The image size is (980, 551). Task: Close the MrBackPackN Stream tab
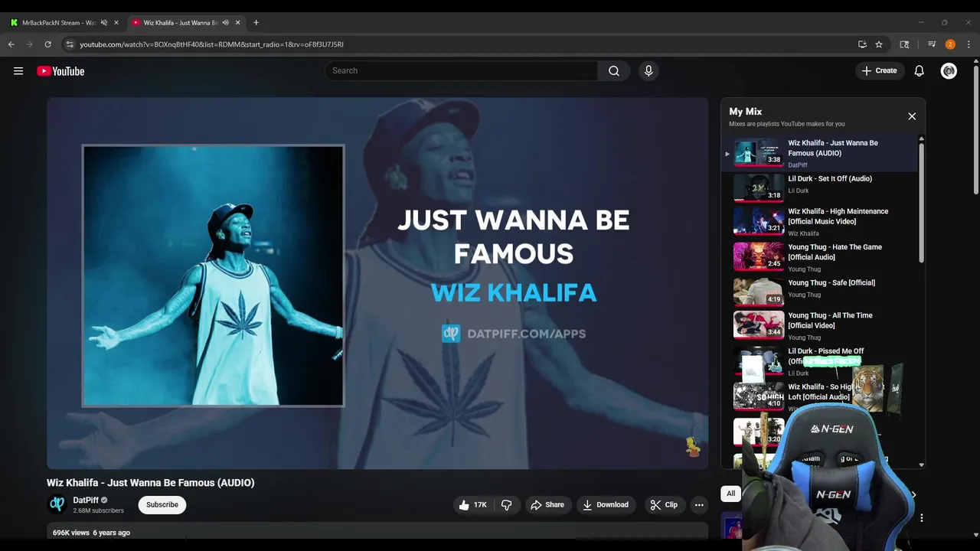[x=116, y=23]
